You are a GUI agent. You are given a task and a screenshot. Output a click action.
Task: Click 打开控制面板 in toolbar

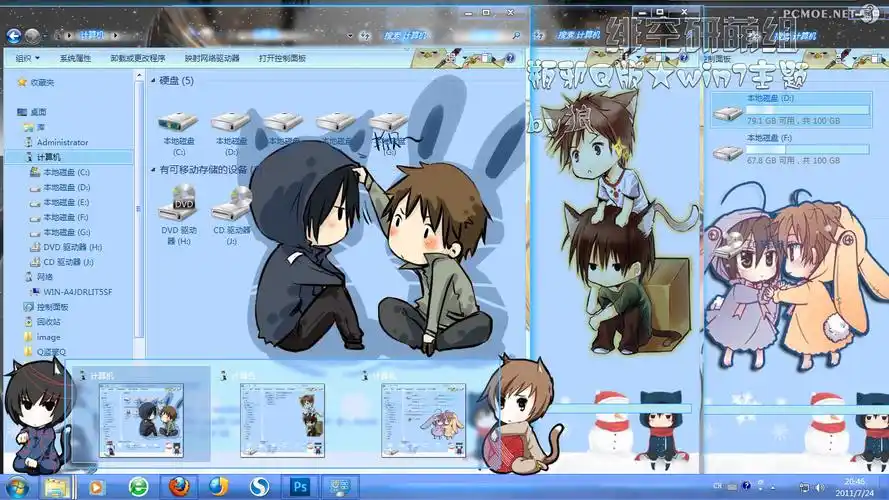click(x=282, y=58)
